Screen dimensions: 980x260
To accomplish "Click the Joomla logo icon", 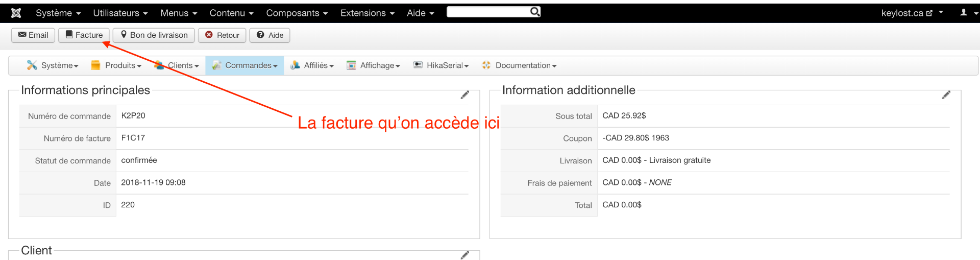I will [16, 13].
